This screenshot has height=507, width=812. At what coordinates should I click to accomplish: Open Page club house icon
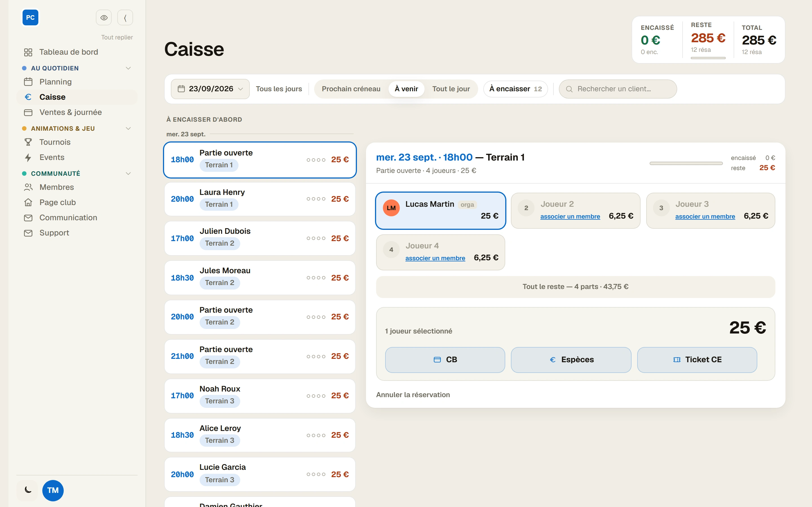[x=28, y=202]
